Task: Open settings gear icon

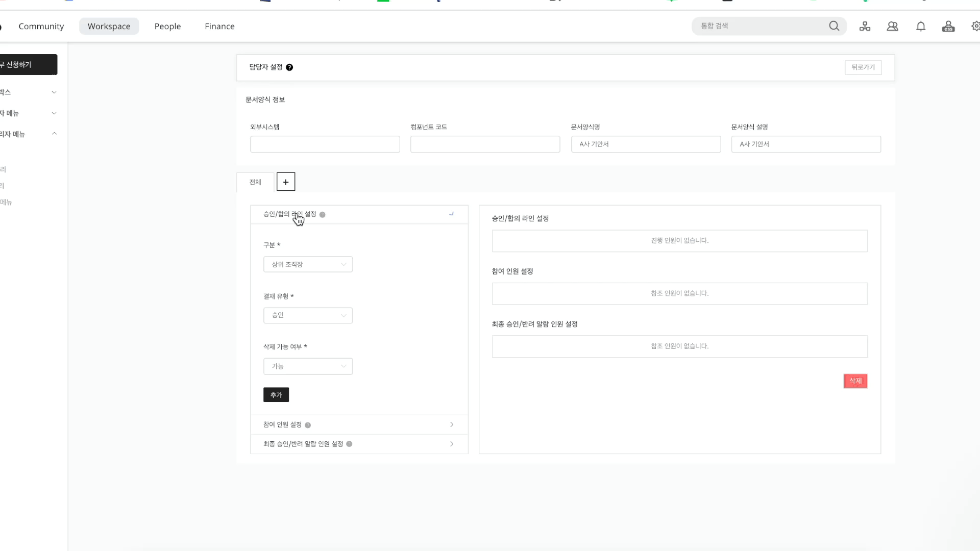Action: pos(975,26)
